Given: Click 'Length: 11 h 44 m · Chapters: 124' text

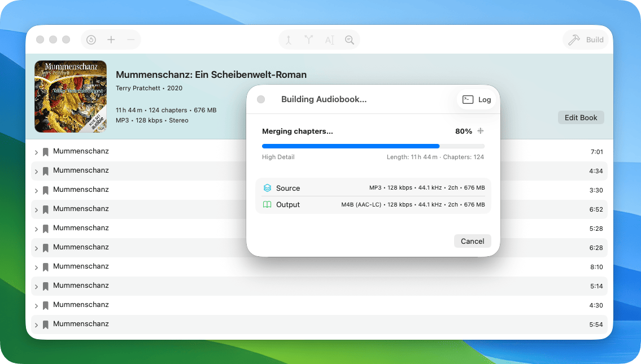Looking at the screenshot, I should point(435,157).
